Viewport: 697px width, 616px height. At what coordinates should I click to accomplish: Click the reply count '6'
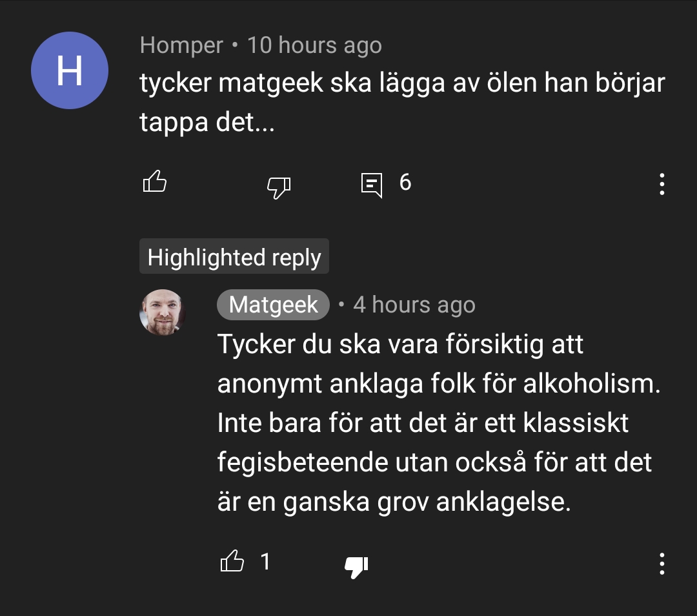click(x=405, y=182)
